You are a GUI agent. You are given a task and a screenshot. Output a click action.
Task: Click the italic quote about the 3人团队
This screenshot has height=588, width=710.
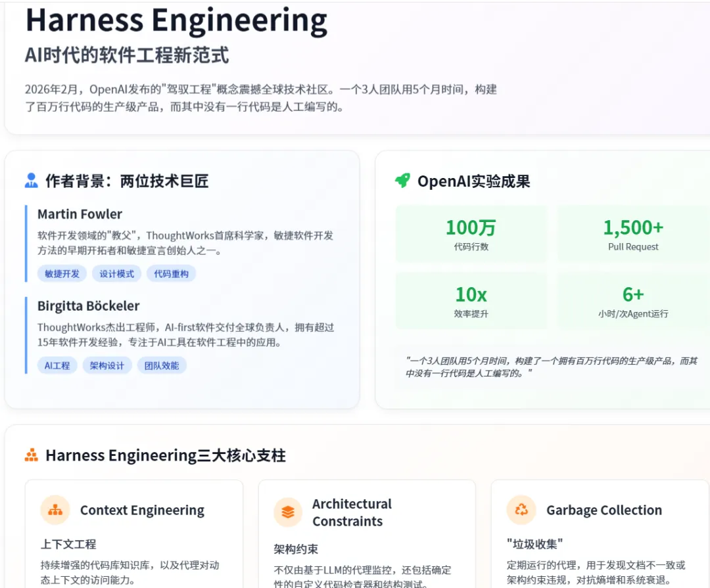pos(552,367)
